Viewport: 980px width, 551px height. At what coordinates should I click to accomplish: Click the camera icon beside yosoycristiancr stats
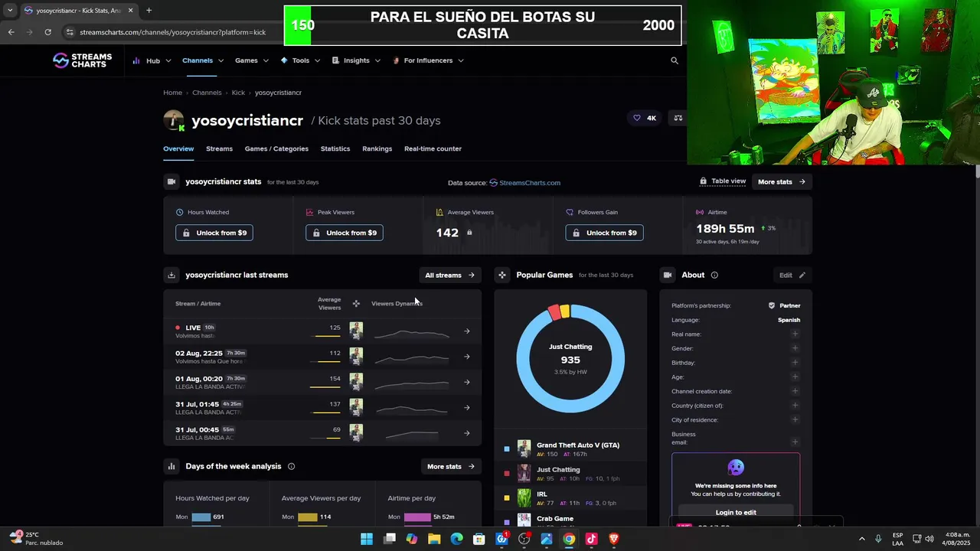point(171,181)
